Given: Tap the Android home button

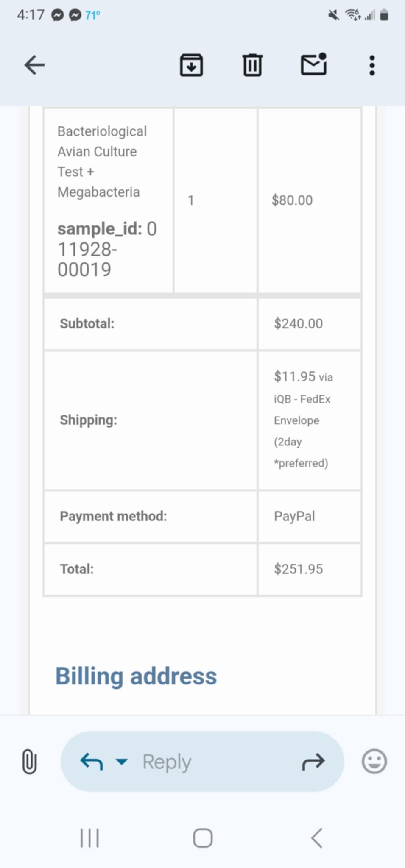Looking at the screenshot, I should point(203,838).
